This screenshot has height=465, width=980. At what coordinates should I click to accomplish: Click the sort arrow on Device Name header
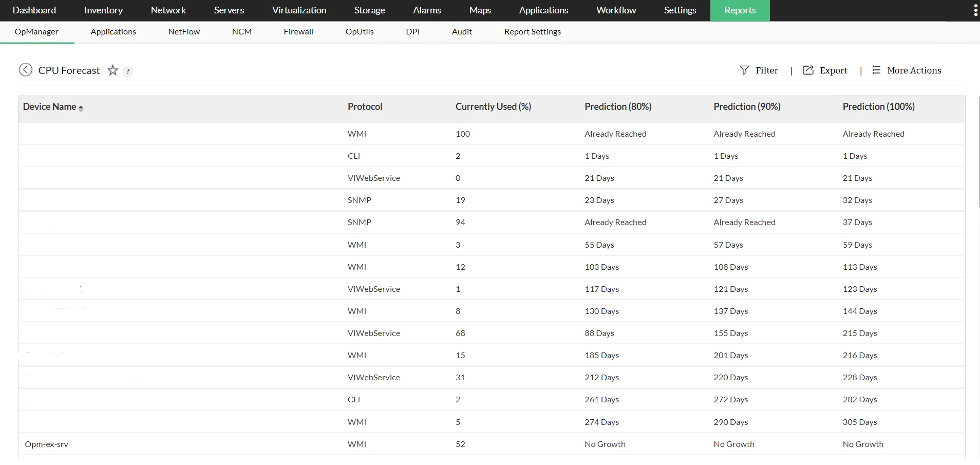(81, 108)
